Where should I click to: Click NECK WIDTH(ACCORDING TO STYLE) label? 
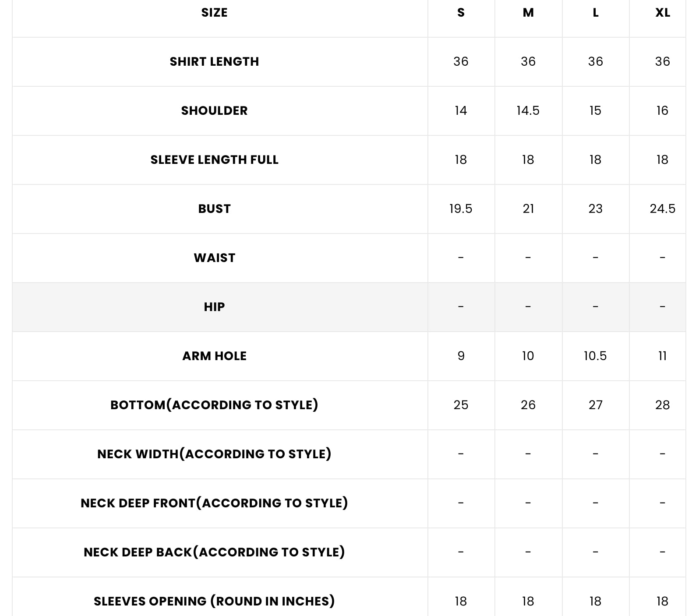[x=214, y=454]
